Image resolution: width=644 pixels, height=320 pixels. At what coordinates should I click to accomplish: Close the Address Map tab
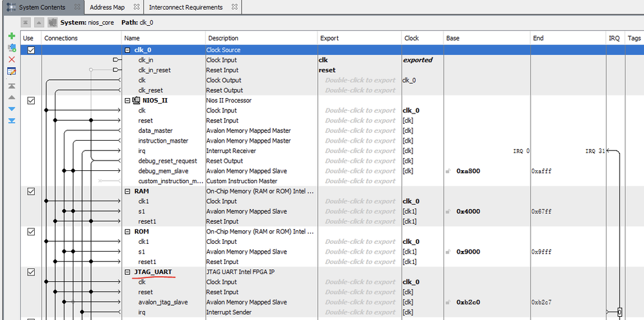tap(137, 7)
